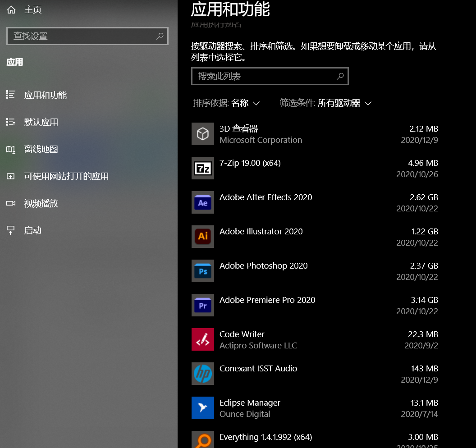Click the magnifier in 搜索此列表 box
Viewport: 476px width, 448px height.
(340, 76)
